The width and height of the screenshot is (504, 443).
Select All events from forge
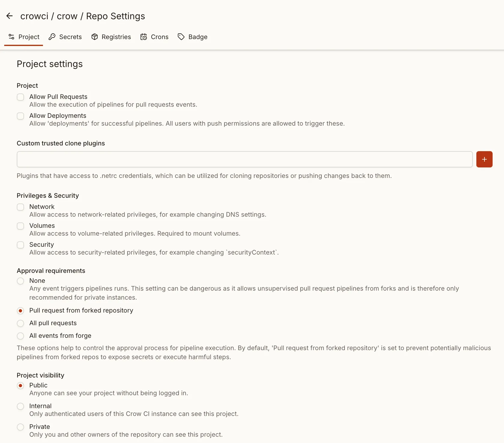20,336
